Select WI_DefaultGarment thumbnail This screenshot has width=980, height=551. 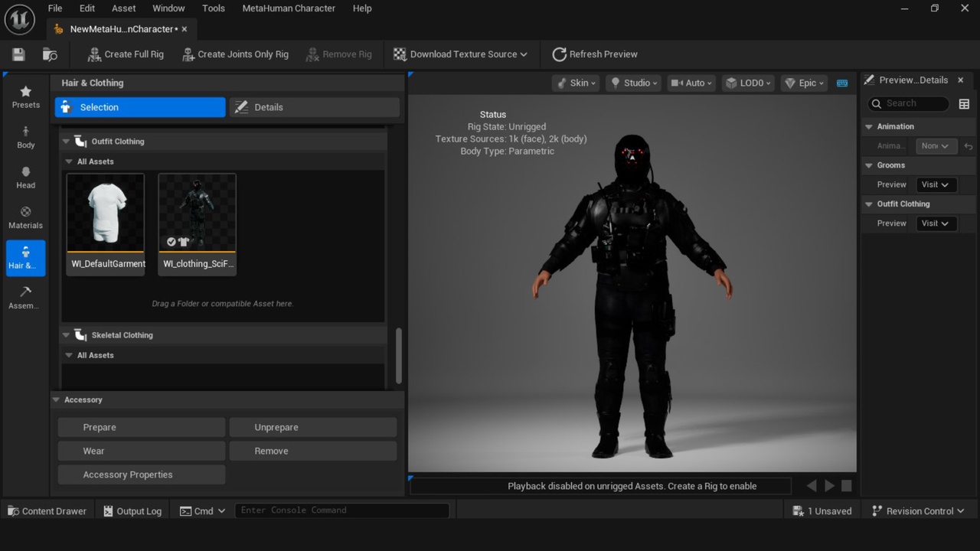click(x=106, y=223)
